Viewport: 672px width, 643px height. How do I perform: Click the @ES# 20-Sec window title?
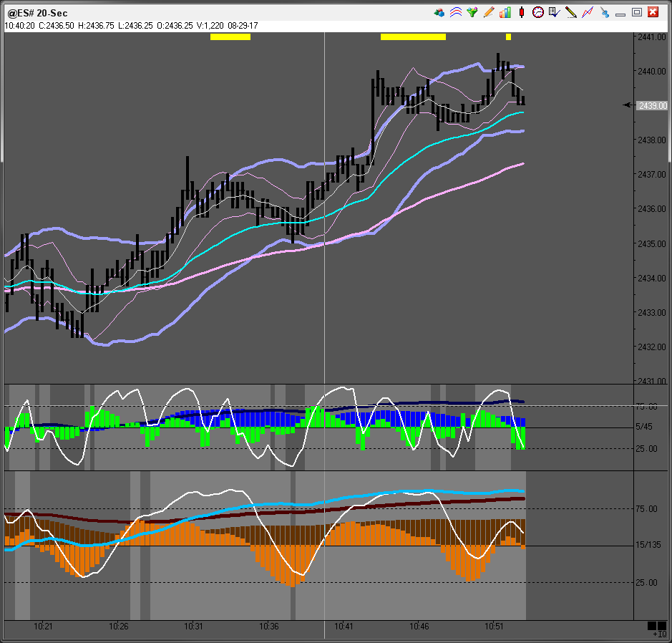click(x=38, y=14)
